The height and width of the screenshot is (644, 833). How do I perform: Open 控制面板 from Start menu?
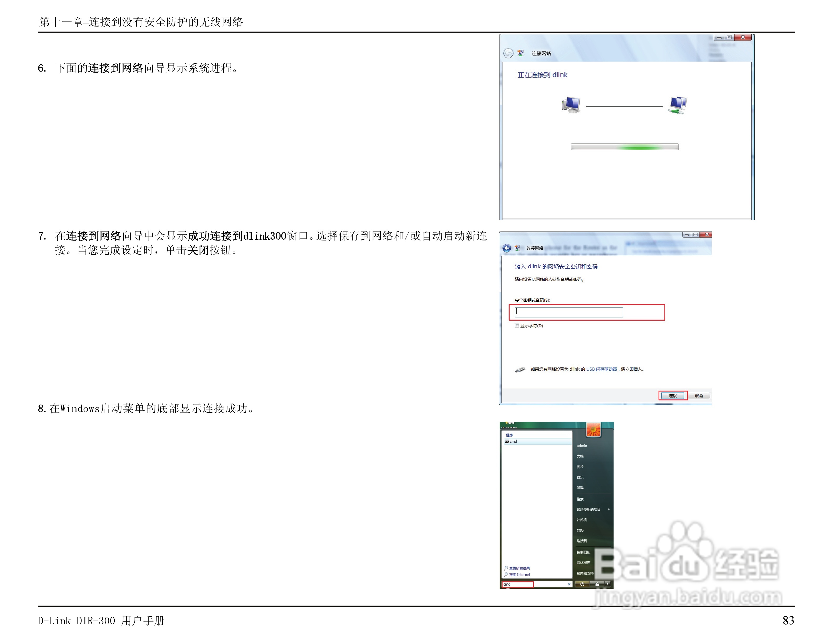click(583, 552)
